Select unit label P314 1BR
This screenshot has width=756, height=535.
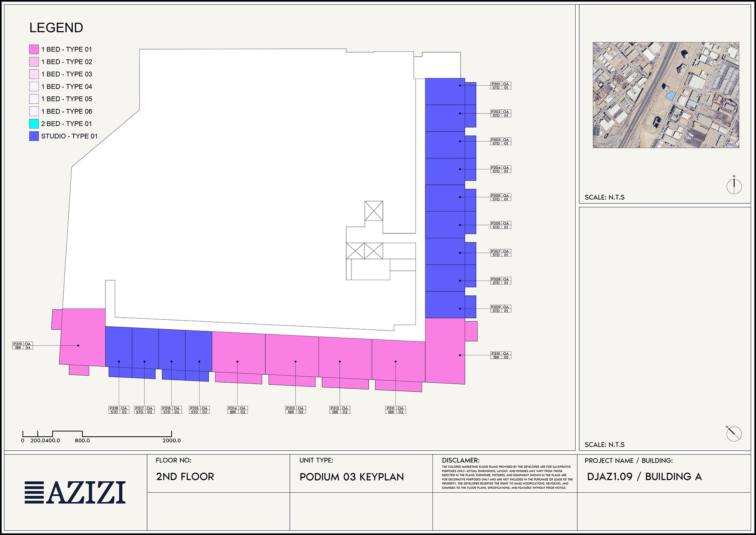[237, 410]
